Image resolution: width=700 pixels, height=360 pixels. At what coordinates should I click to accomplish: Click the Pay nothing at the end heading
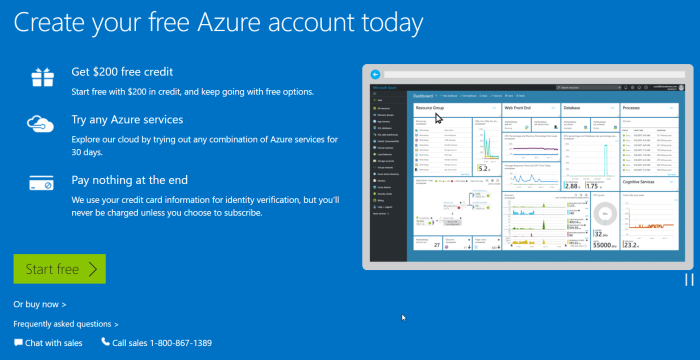click(129, 180)
